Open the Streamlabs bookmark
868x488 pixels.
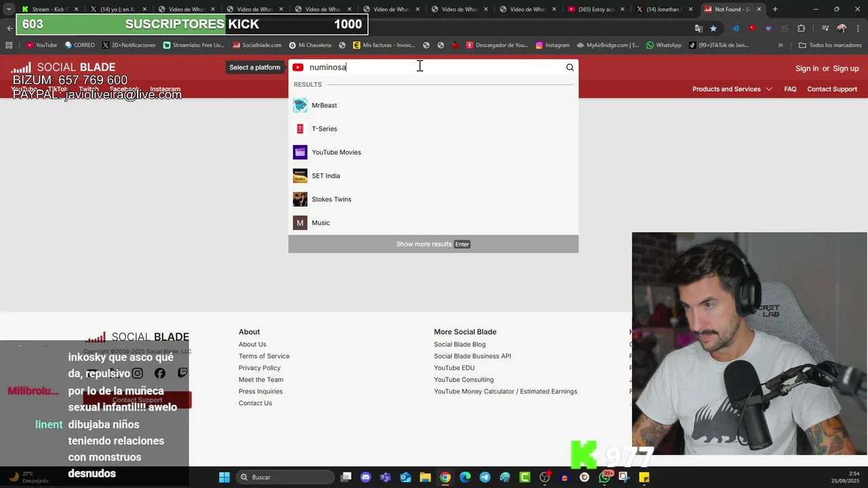[194, 45]
